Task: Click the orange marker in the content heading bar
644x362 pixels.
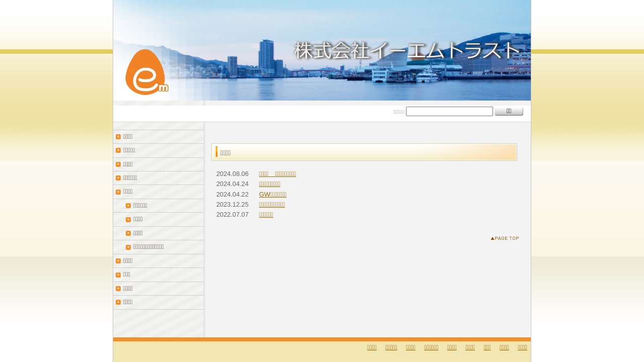Action: click(x=217, y=152)
